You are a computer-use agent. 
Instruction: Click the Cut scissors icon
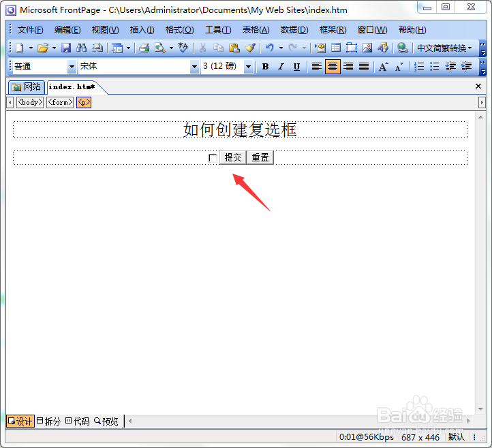202,48
